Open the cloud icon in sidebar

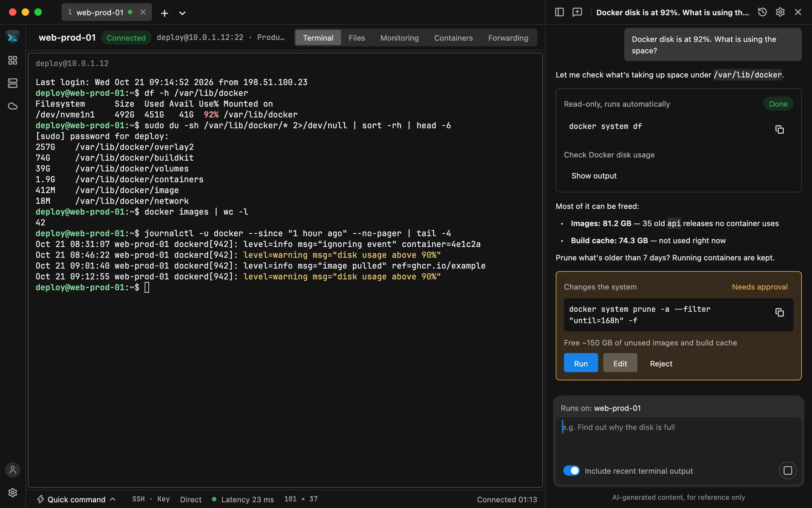point(13,106)
